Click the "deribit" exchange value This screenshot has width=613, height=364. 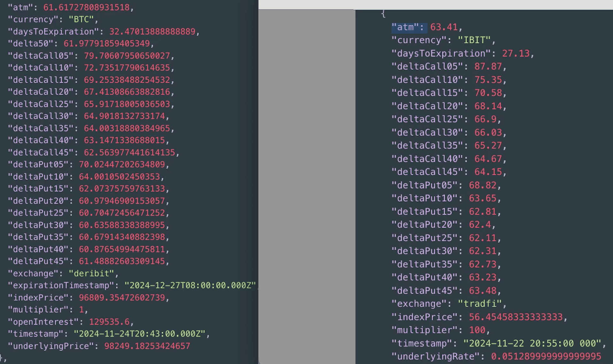pos(91,273)
